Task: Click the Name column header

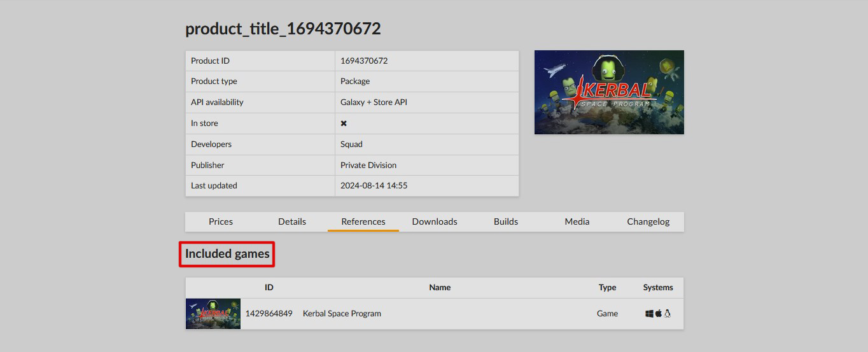Action: click(x=440, y=288)
